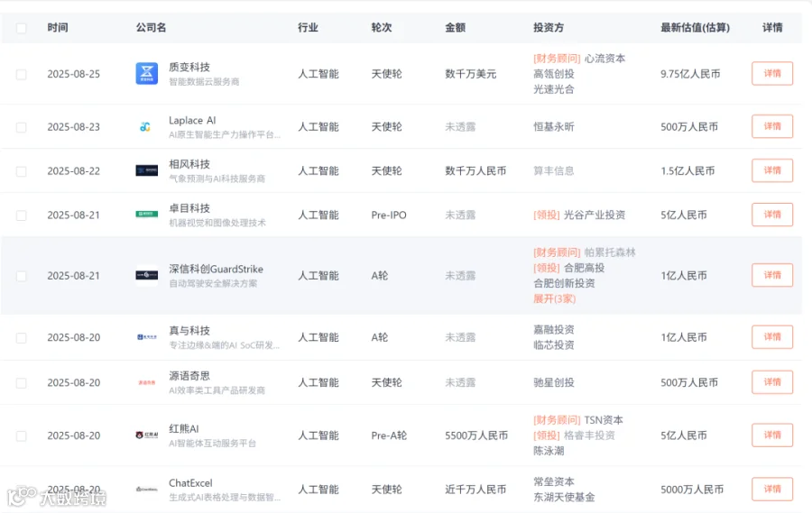812x513 pixels.
Task: Click the 行业 column header
Action: click(308, 27)
